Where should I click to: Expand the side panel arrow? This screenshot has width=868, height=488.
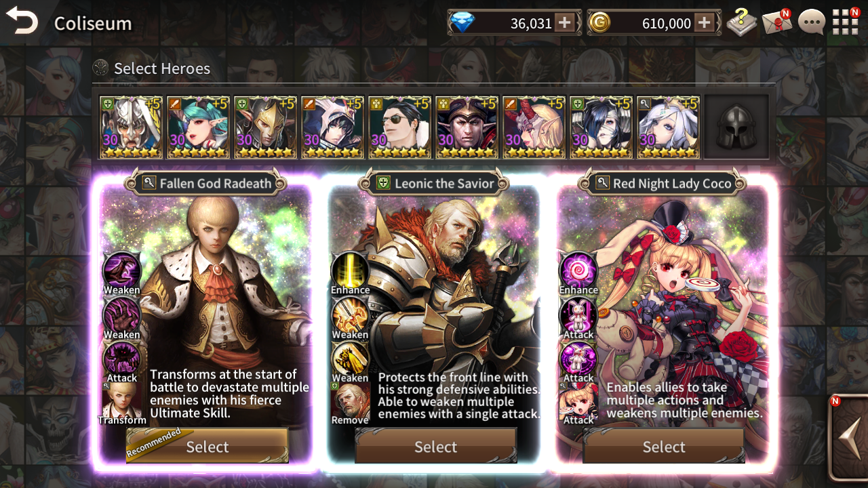(848, 437)
